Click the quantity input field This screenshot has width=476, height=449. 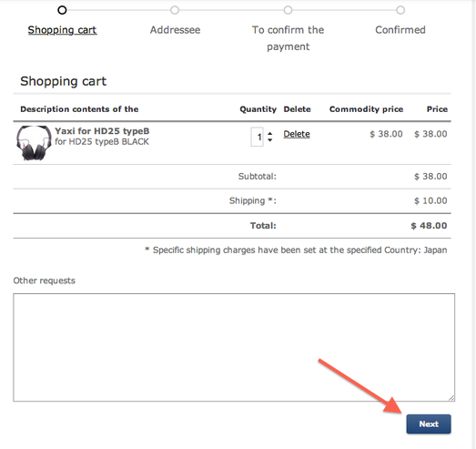[x=257, y=137]
